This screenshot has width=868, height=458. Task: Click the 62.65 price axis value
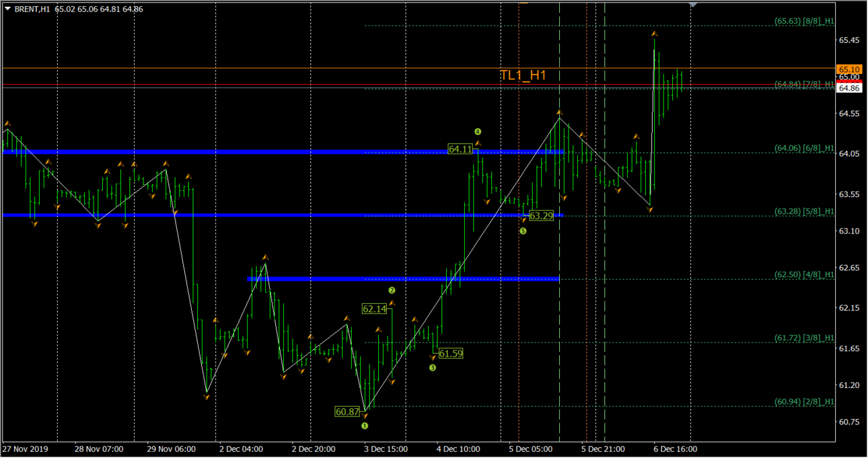click(848, 268)
